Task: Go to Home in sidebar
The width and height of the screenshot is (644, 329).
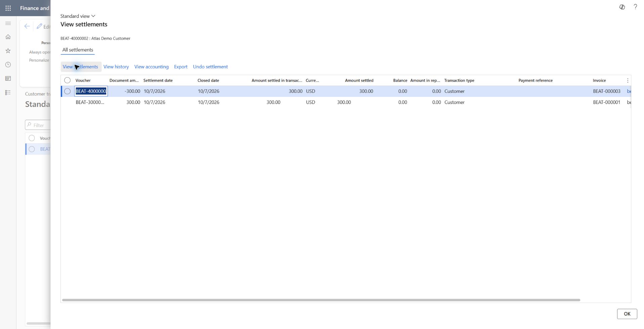Action: coord(8,37)
